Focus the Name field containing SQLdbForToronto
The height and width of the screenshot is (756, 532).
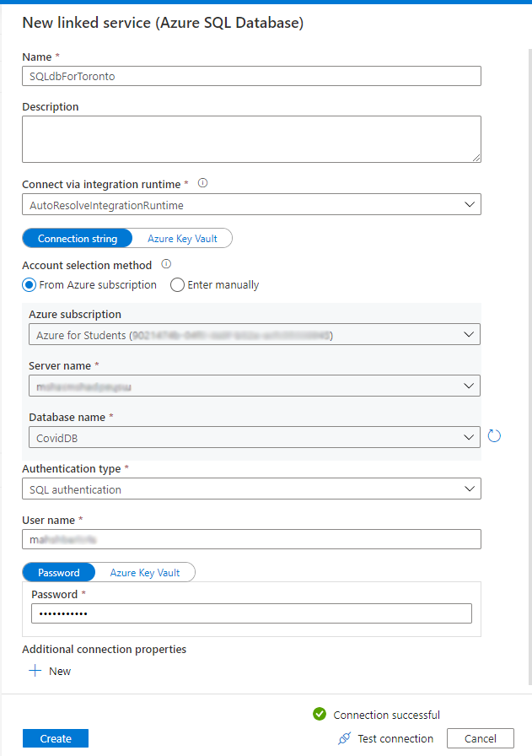251,76
